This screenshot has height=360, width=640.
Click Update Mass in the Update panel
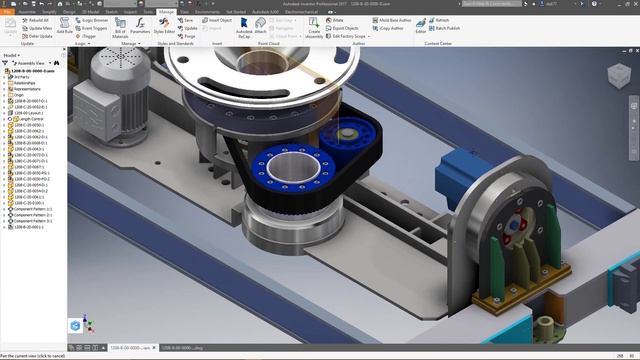[x=37, y=28]
